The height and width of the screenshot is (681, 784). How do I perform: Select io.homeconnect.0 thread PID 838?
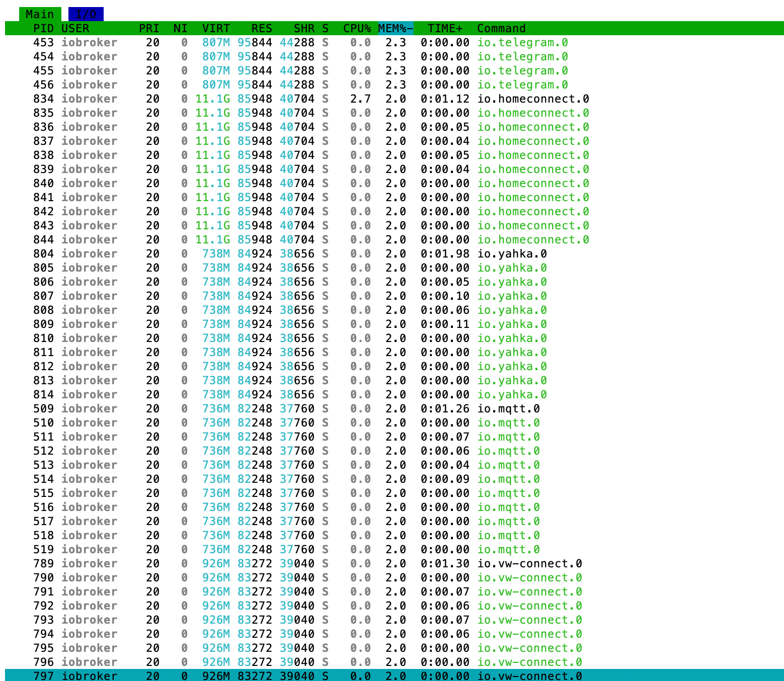(x=395, y=155)
